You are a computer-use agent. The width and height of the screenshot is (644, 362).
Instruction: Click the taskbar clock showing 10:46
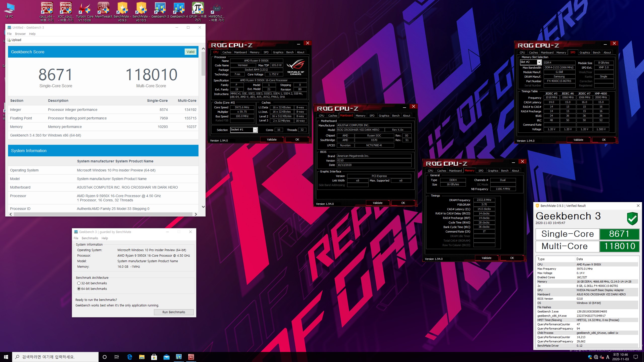620,357
